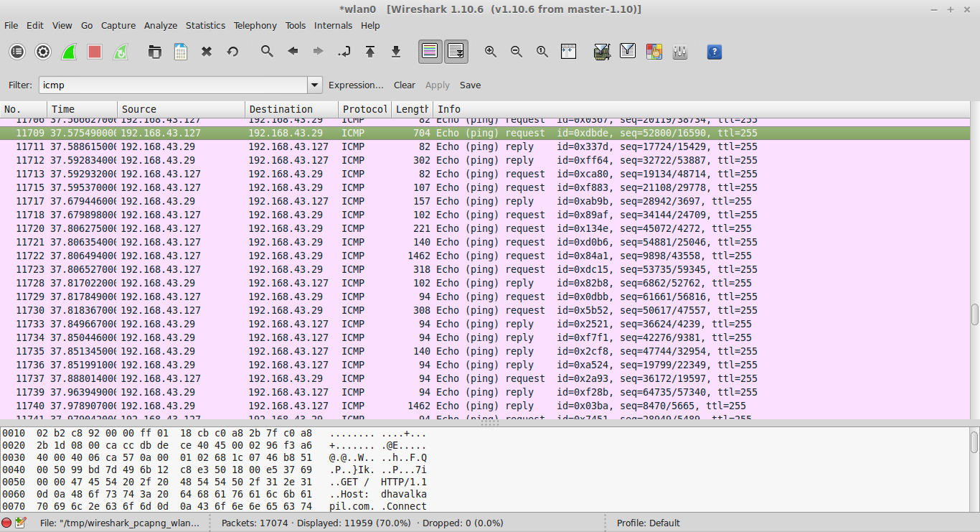
Task: Open the Capture menu
Action: [x=118, y=25]
